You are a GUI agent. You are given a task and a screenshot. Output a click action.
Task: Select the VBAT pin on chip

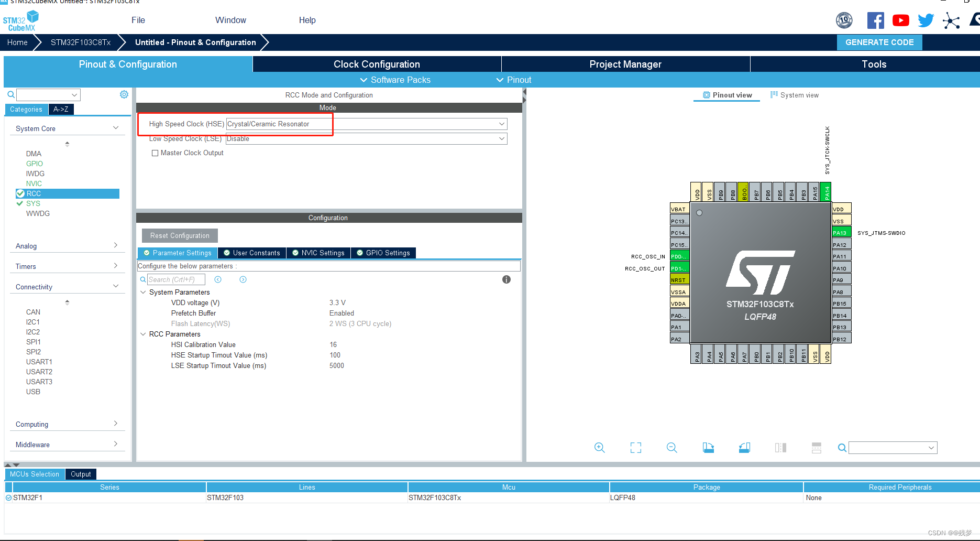point(679,209)
